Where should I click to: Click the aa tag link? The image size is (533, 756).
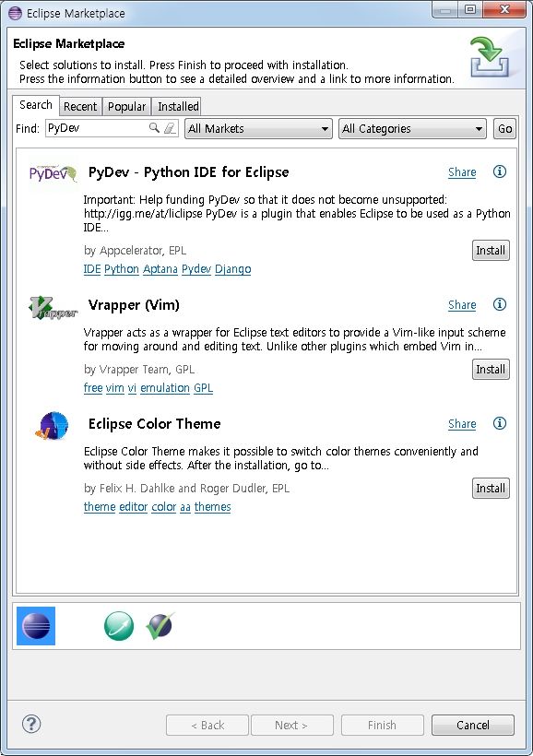pyautogui.click(x=185, y=507)
